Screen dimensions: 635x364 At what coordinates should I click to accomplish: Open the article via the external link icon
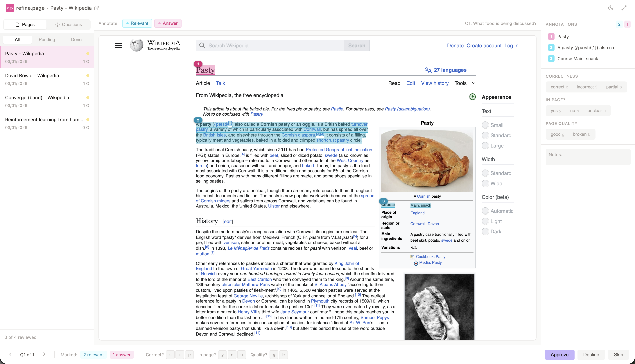[96, 8]
